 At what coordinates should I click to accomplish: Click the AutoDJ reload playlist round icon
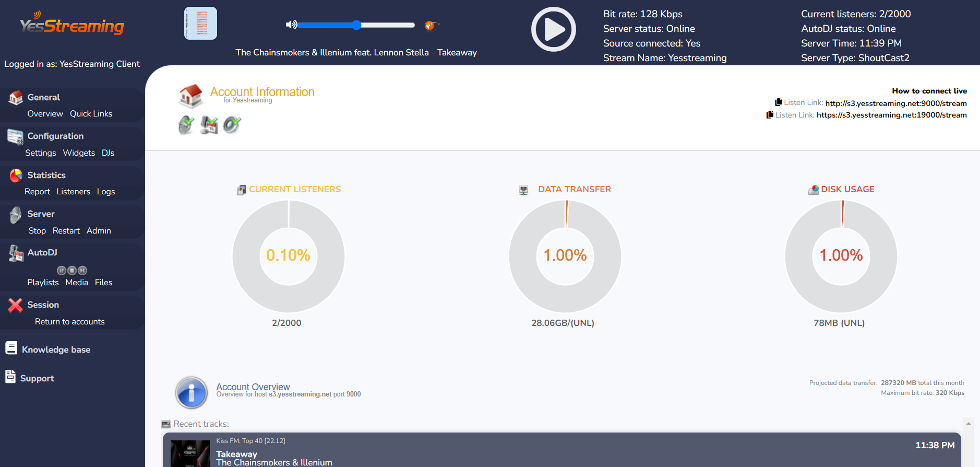point(62,270)
